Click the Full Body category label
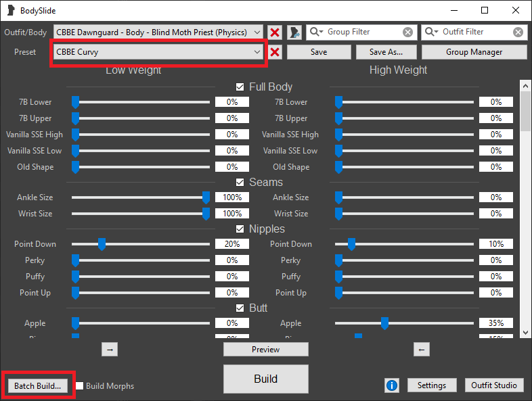This screenshot has width=532, height=401. [x=271, y=87]
